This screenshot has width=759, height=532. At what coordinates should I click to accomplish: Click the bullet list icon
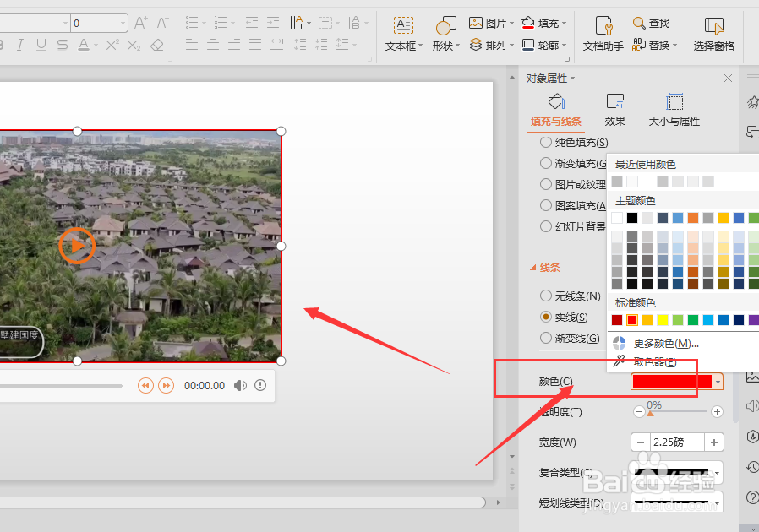[192, 22]
